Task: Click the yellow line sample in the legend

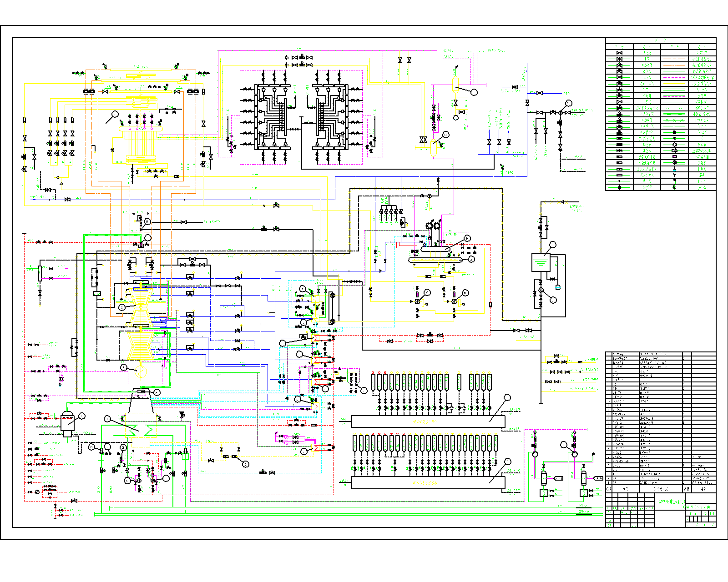Action: 674,83
